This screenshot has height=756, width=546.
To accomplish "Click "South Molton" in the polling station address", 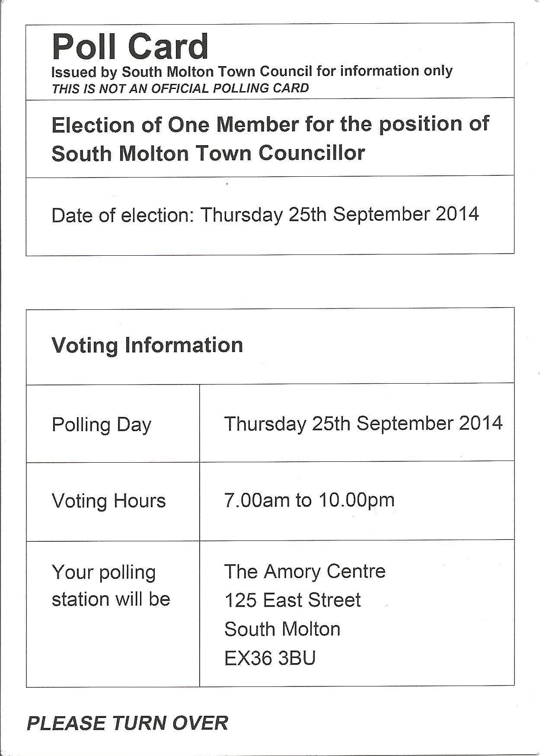I will pyautogui.click(x=282, y=629).
